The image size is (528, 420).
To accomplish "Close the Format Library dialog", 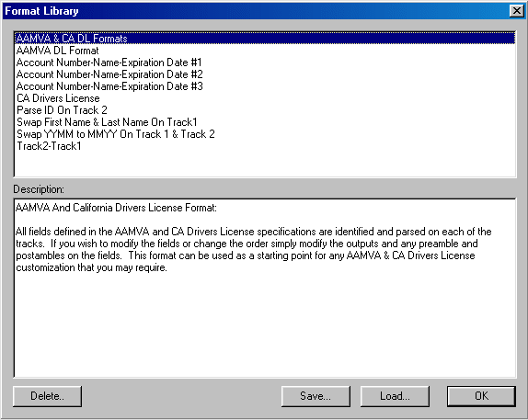I will [x=517, y=11].
